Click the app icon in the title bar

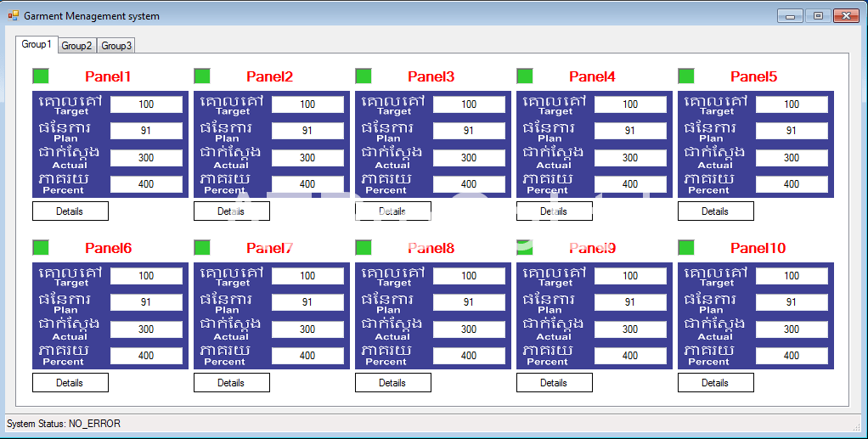click(14, 15)
